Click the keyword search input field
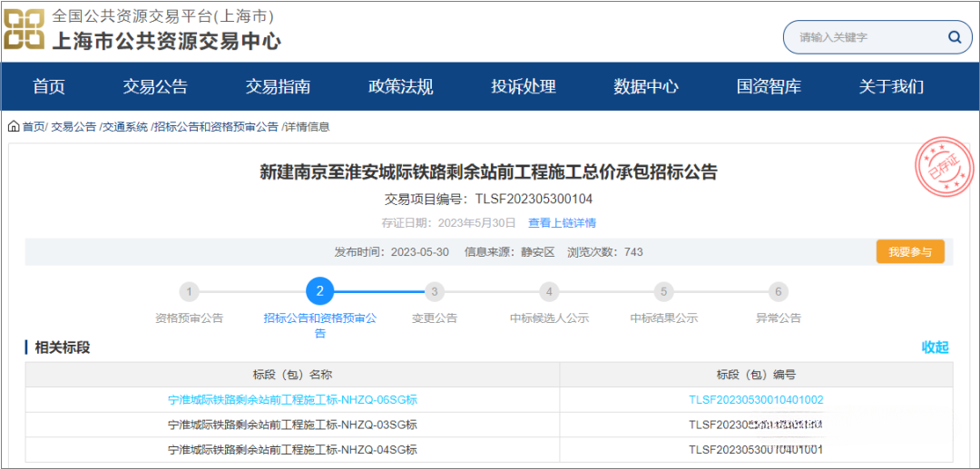This screenshot has width=980, height=469. pyautogui.click(x=862, y=37)
